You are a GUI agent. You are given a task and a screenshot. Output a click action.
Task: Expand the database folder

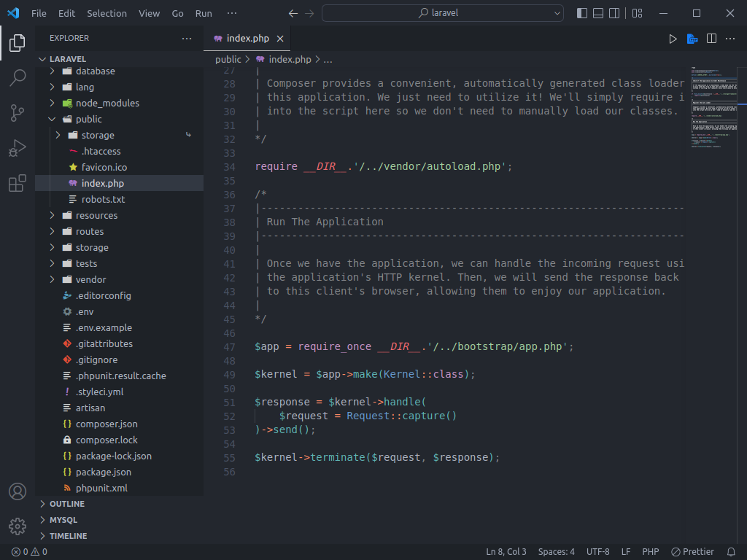[53, 71]
